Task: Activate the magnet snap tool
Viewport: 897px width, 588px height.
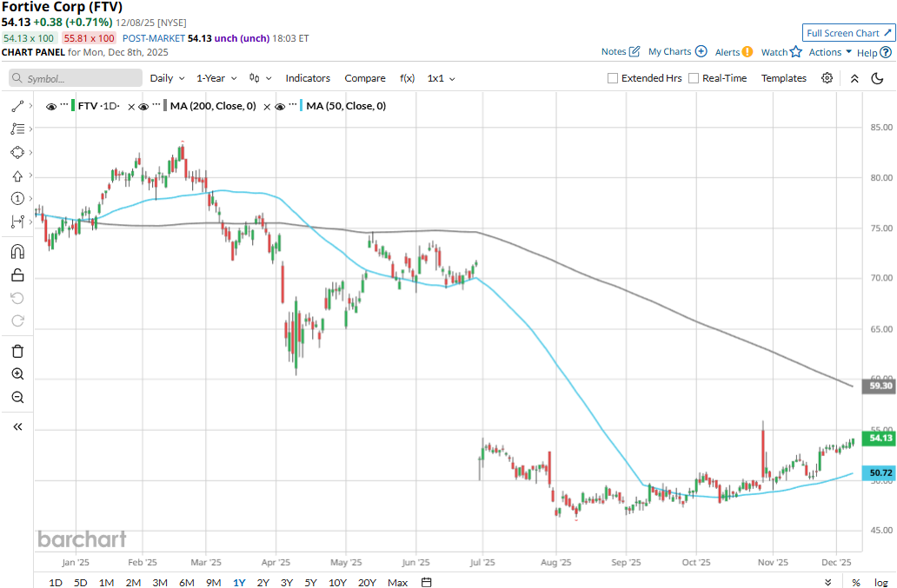Action: [17, 252]
